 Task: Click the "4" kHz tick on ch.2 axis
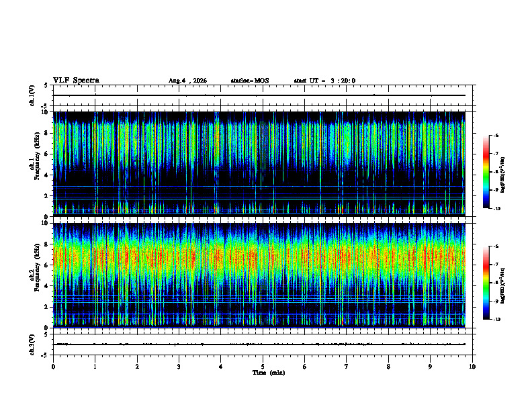point(47,286)
